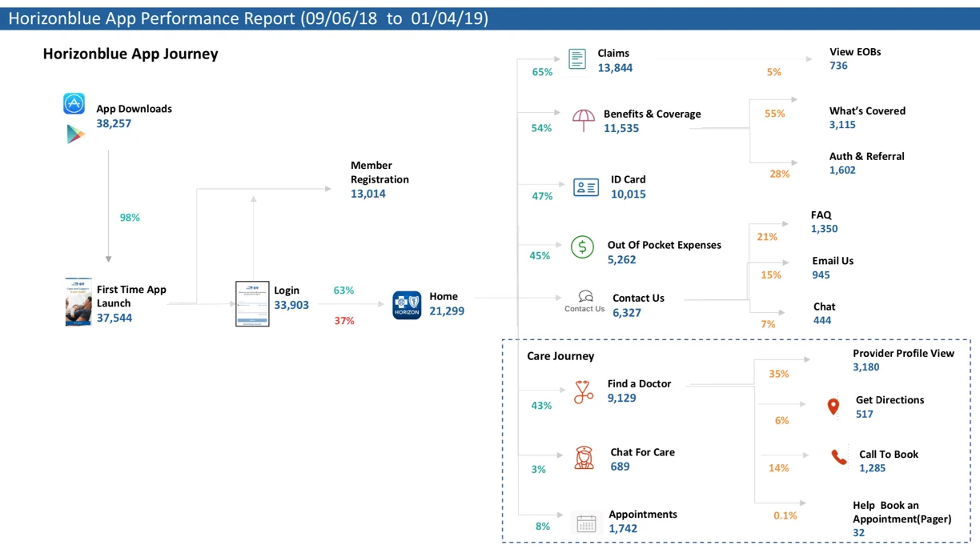Click Home value 21,299
The image size is (980, 557).
pos(447,311)
